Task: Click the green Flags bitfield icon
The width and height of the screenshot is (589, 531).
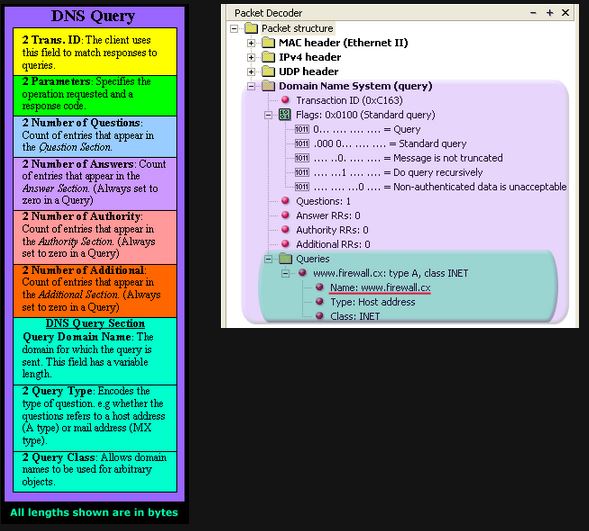Action: (285, 115)
